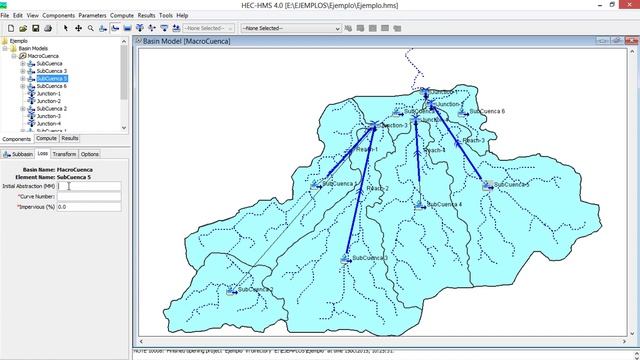
Task: Open the Help menu
Action: [182, 15]
